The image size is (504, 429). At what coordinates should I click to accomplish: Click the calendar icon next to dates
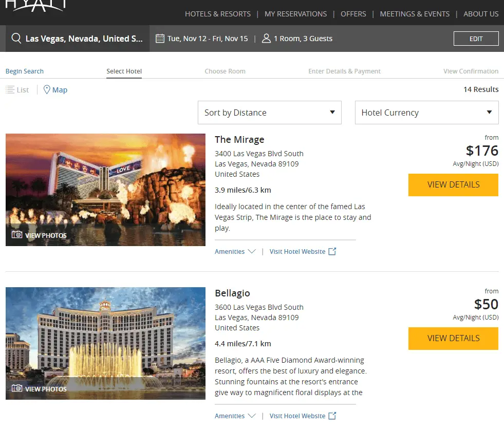160,39
